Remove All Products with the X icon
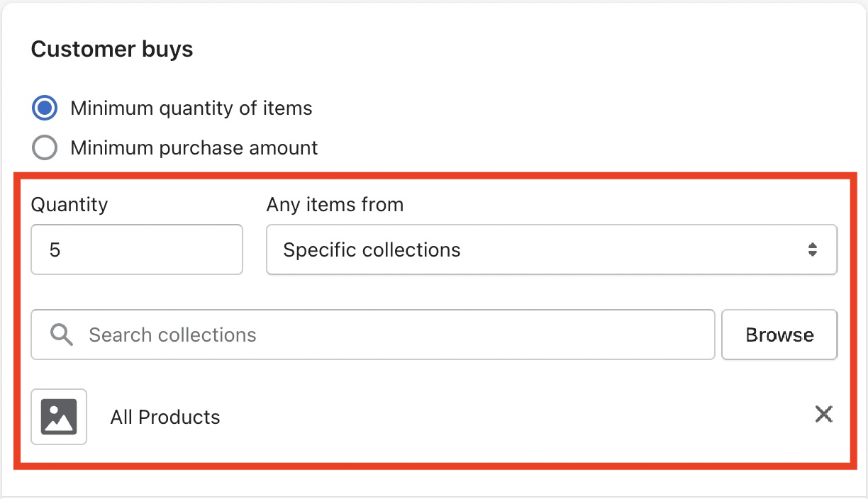The image size is (868, 499). [823, 414]
